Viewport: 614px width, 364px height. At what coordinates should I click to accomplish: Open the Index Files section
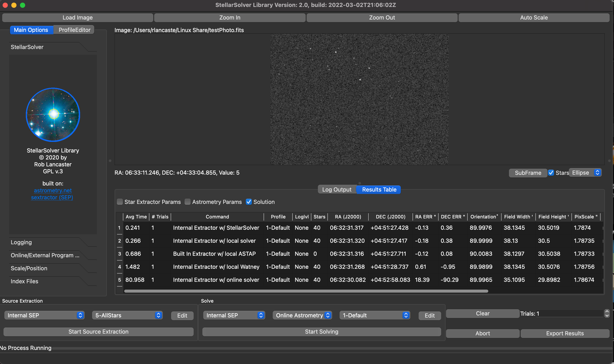pyautogui.click(x=25, y=281)
